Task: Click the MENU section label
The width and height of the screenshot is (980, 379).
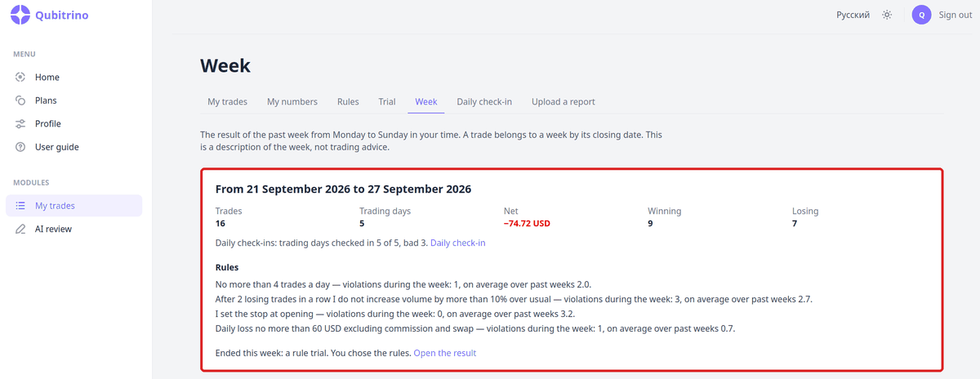Action: coord(24,54)
